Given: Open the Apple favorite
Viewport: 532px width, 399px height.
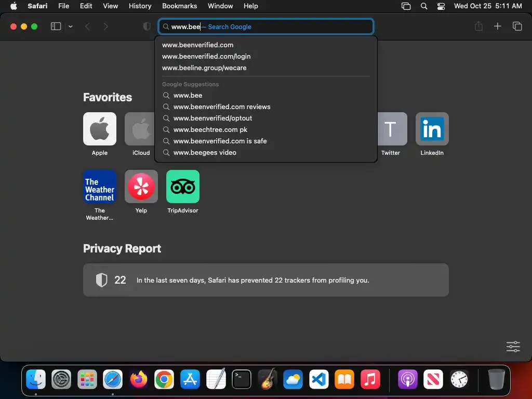Looking at the screenshot, I should pos(100,129).
